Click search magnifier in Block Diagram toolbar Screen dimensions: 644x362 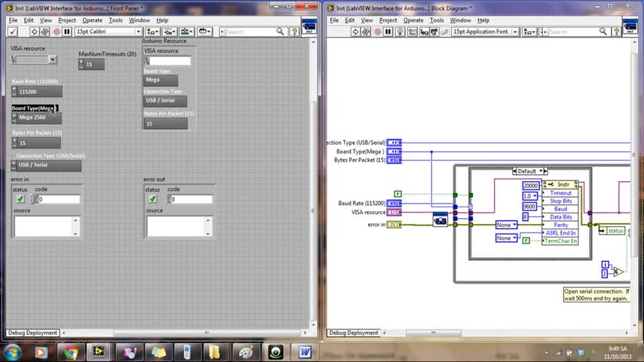pos(603,32)
